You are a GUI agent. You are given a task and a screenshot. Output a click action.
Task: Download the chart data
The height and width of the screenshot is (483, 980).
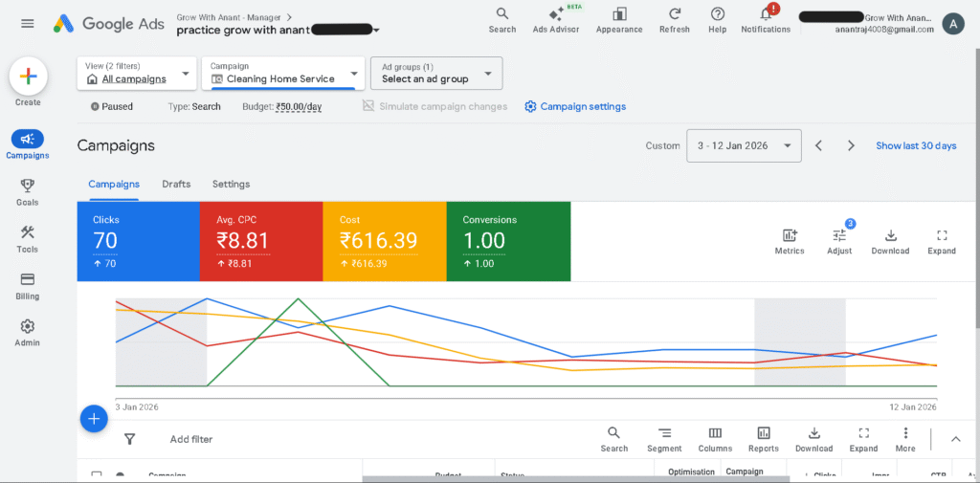tap(891, 242)
